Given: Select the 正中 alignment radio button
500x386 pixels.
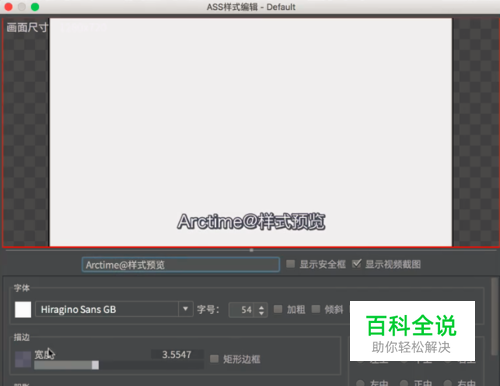Looking at the screenshot, I should [404, 383].
